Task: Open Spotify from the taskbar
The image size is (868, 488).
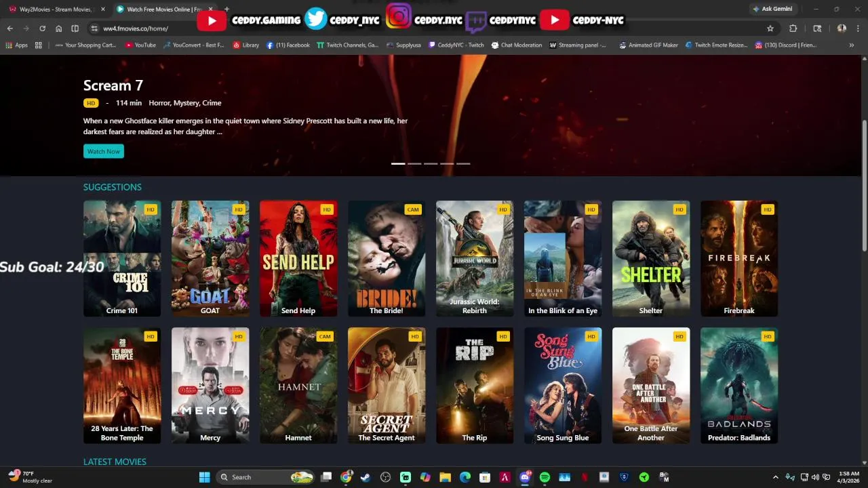Action: tap(545, 477)
